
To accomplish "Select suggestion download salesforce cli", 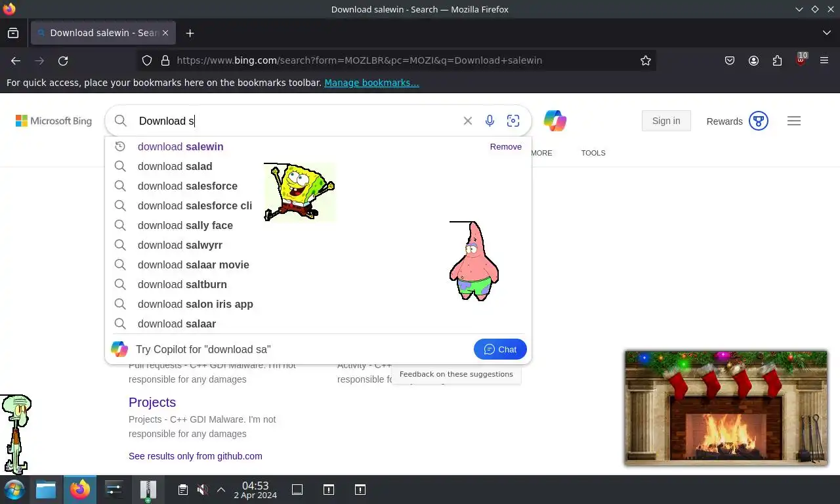I will pyautogui.click(x=318, y=205).
